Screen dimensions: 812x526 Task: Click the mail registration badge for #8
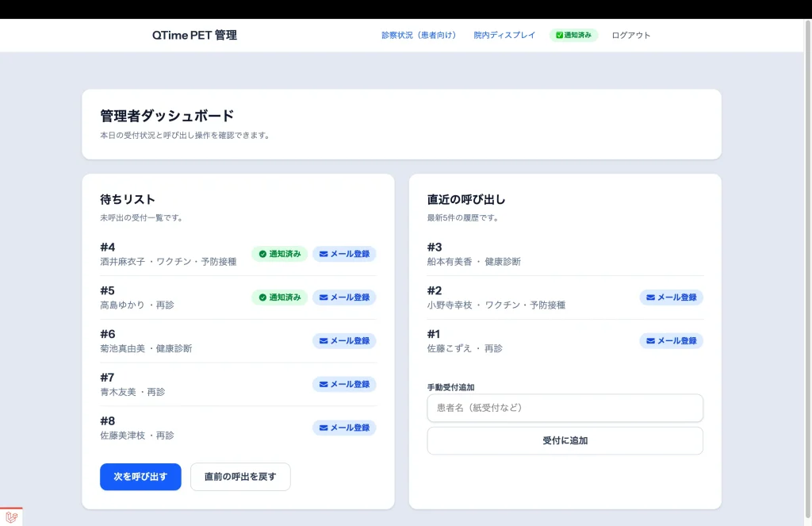click(x=344, y=428)
